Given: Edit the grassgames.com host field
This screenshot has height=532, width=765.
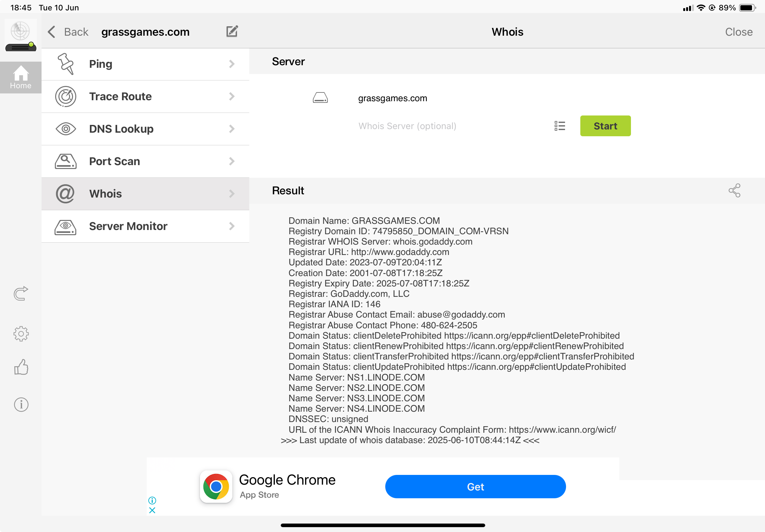Looking at the screenshot, I should (392, 98).
